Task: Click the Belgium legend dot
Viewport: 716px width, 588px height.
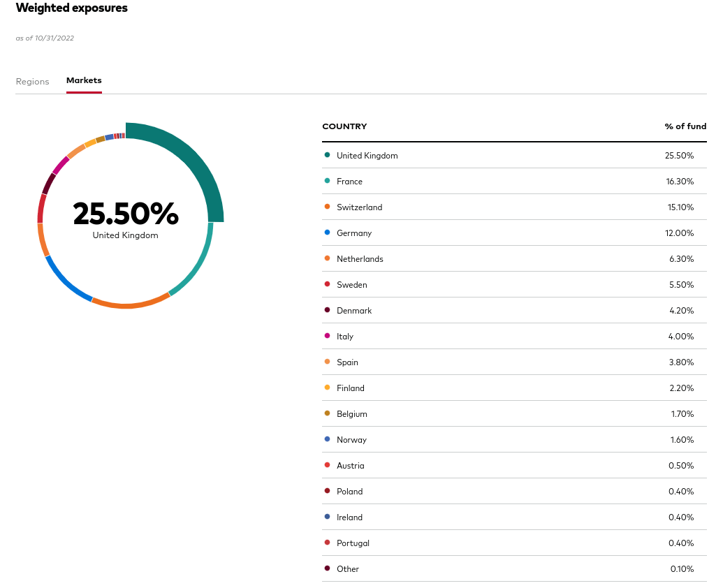Action: coord(327,413)
